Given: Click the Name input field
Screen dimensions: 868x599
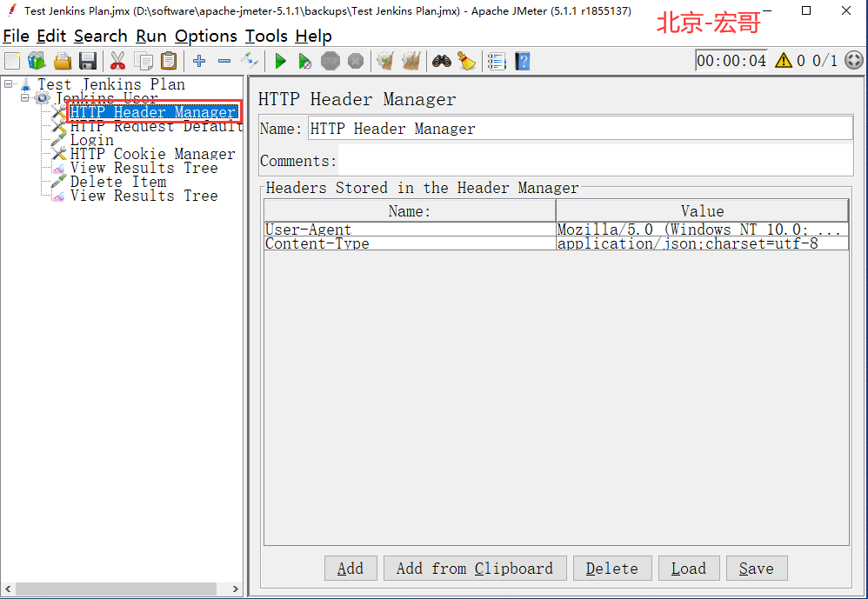Looking at the screenshot, I should 580,129.
